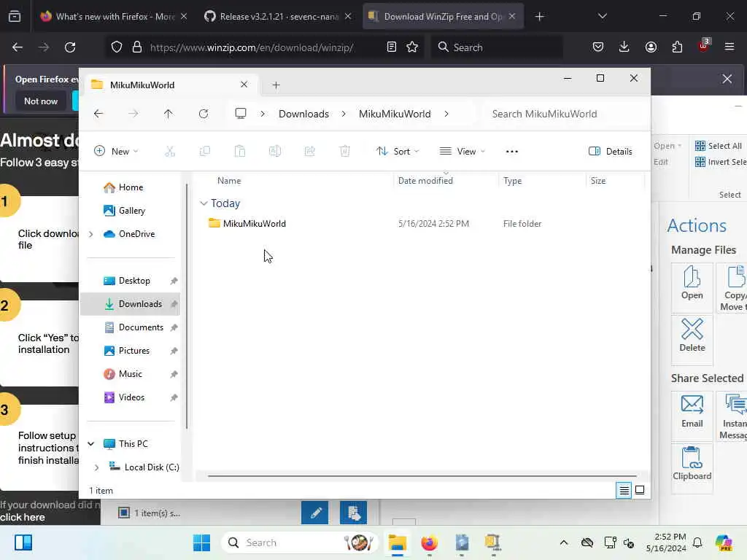Expand breadcrumb chevron after MikuMikuWorld

[446, 114]
